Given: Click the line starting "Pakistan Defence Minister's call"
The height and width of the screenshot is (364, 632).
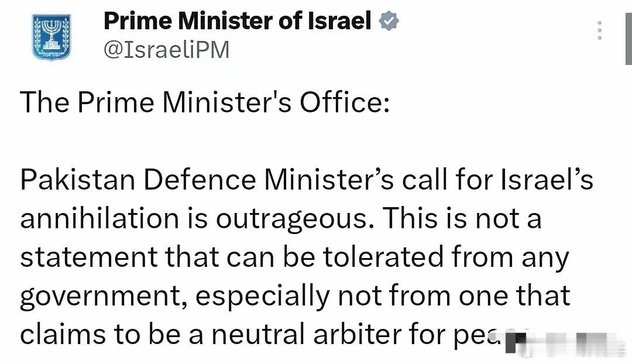Looking at the screenshot, I should pos(307,180).
